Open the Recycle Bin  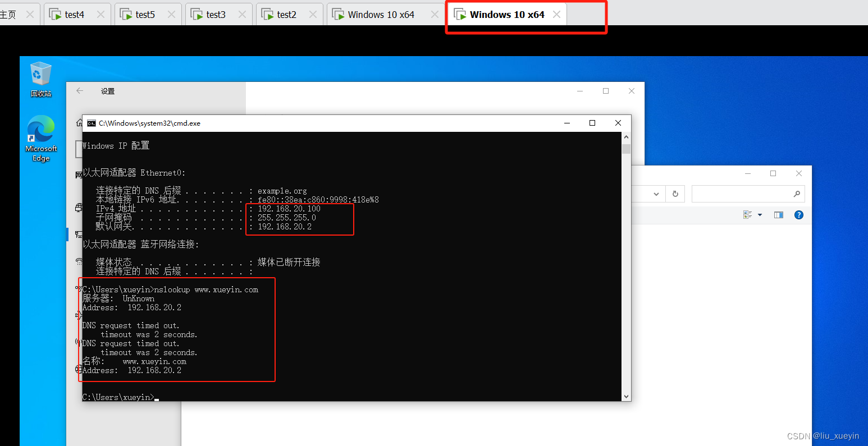40,75
